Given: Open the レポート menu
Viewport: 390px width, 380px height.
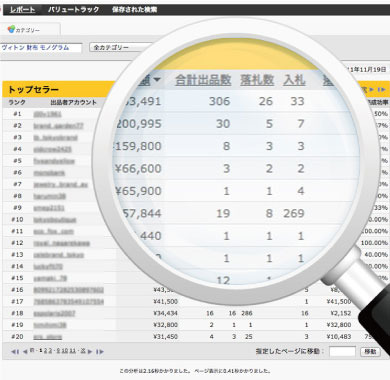Looking at the screenshot, I should 22,10.
